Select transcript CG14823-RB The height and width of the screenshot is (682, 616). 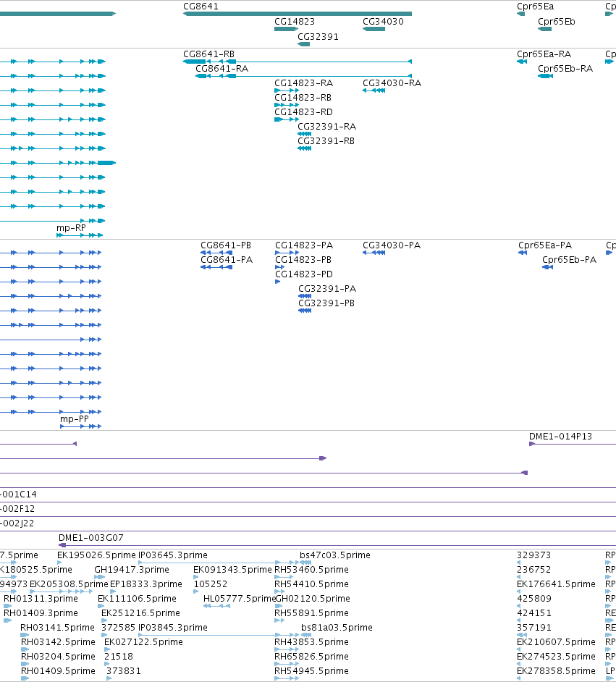[287, 105]
